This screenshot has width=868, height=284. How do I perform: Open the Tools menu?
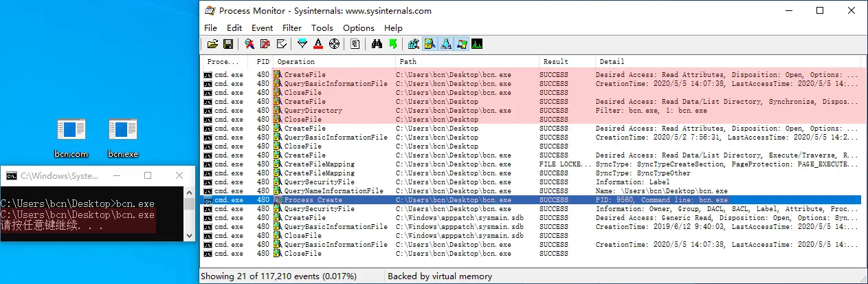coord(322,28)
